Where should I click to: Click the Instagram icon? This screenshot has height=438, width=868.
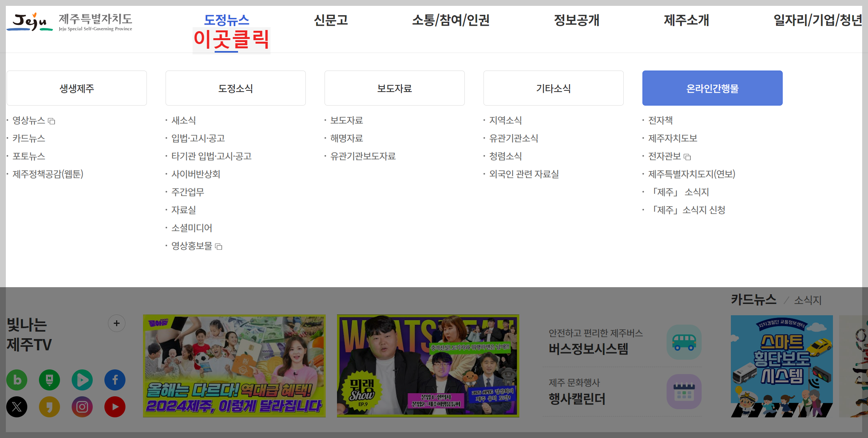coord(82,407)
